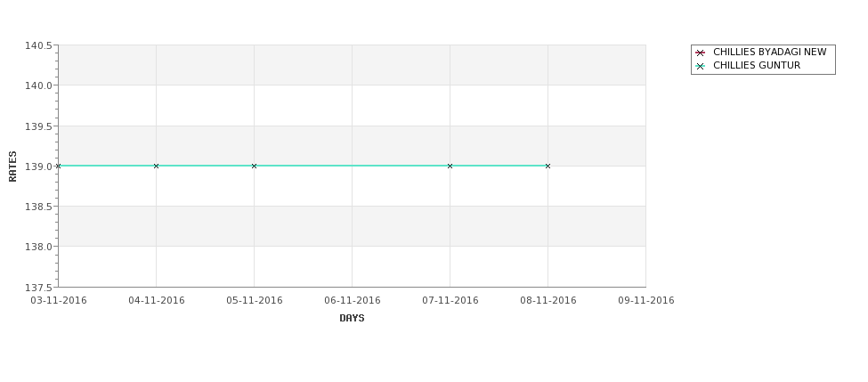Click the CHILLIES GUNTUR legend marker icon

(701, 66)
